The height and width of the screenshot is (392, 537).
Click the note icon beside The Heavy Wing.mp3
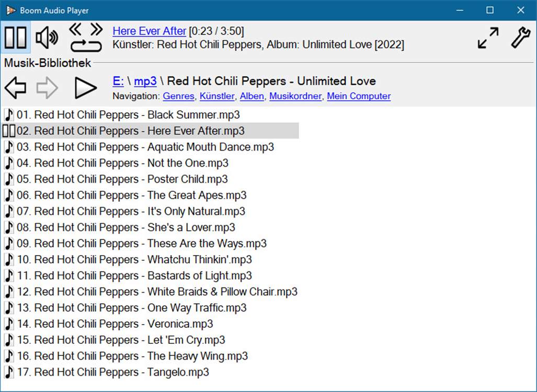9,356
